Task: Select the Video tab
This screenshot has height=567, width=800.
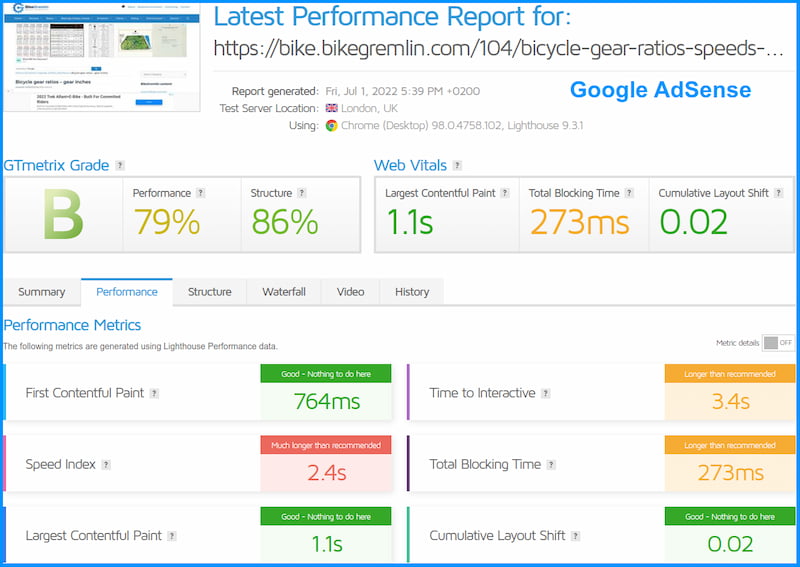Action: [x=351, y=292]
